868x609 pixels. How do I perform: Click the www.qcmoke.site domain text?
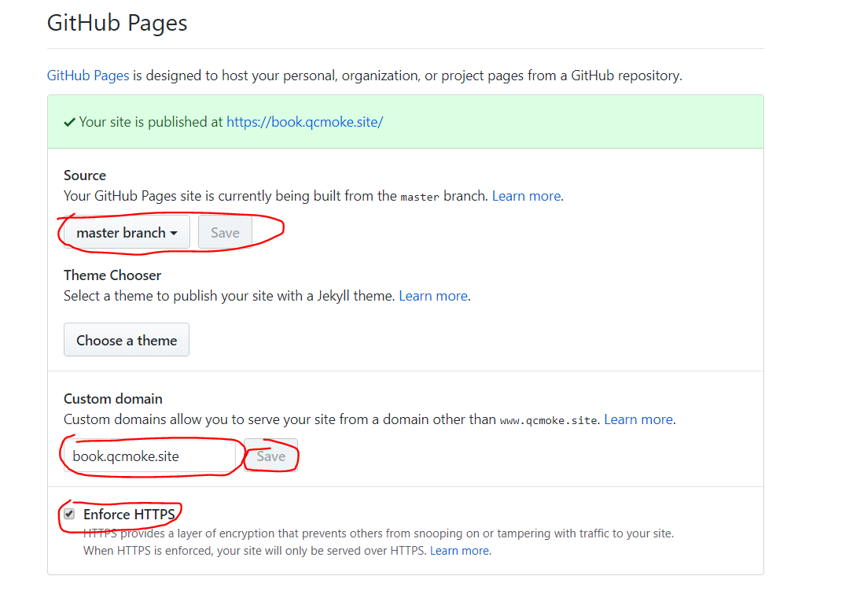coord(548,421)
